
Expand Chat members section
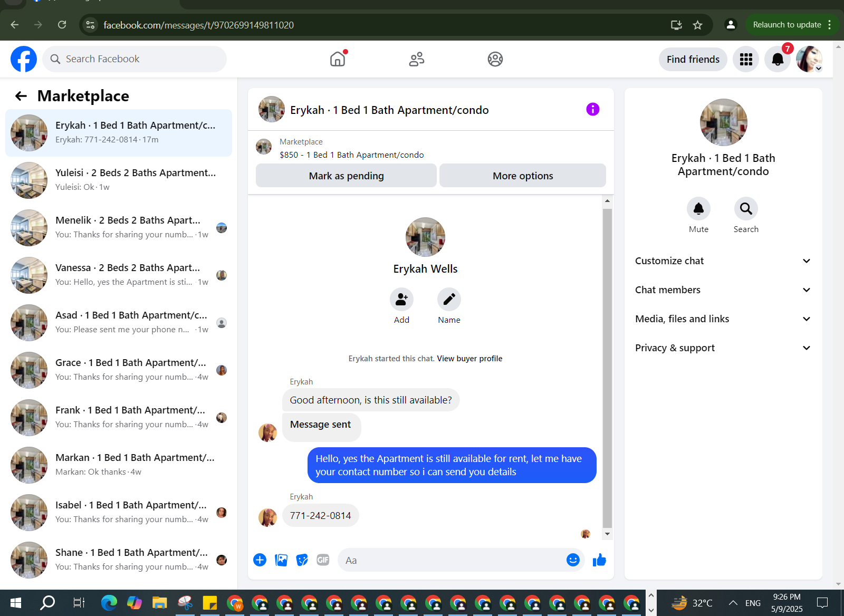pos(723,290)
